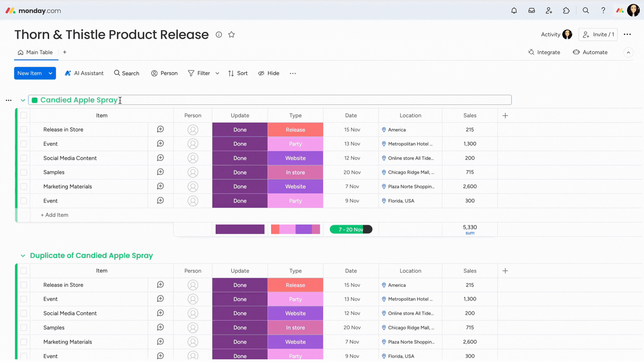The image size is (644, 362).
Task: Click the location pin for Florida, USA
Action: coord(384,201)
